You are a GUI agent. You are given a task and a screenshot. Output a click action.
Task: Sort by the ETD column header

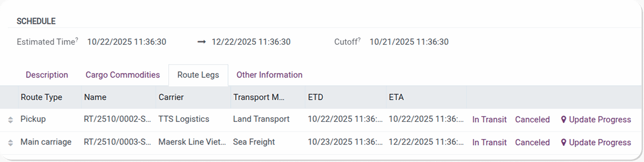coord(316,97)
